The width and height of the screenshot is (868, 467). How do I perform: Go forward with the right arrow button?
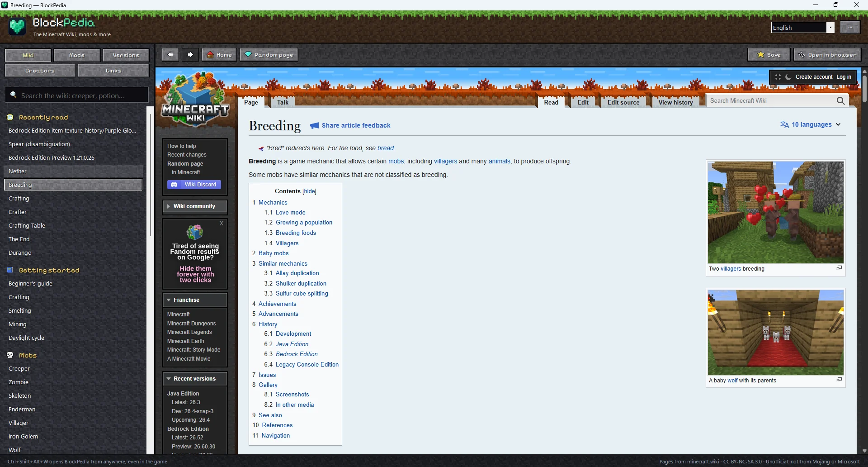tap(190, 55)
